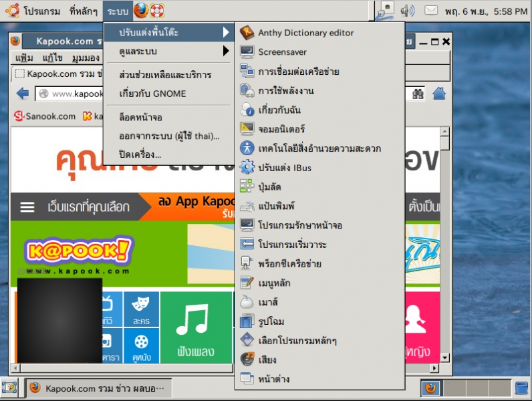Open the ที่หลักๆ places menu
The width and height of the screenshot is (532, 401).
click(x=84, y=11)
